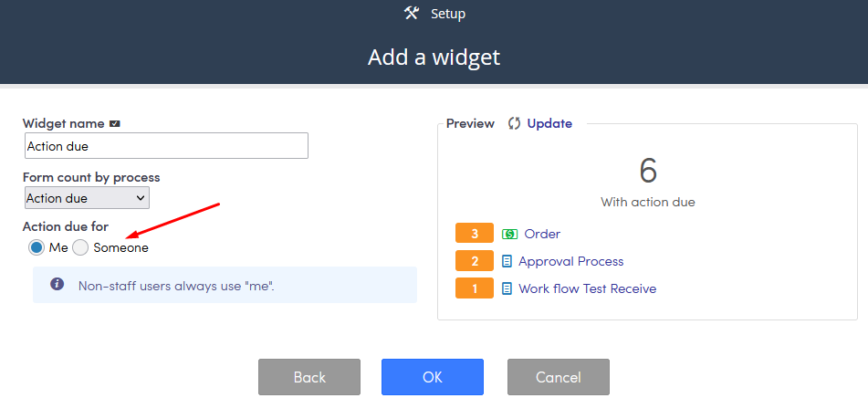Click the Back button

309,377
